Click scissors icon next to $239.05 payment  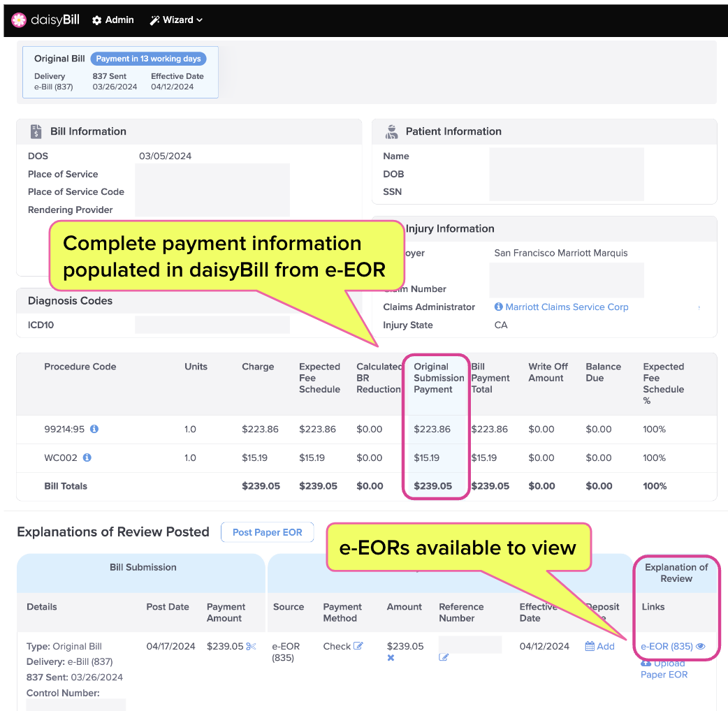click(252, 647)
